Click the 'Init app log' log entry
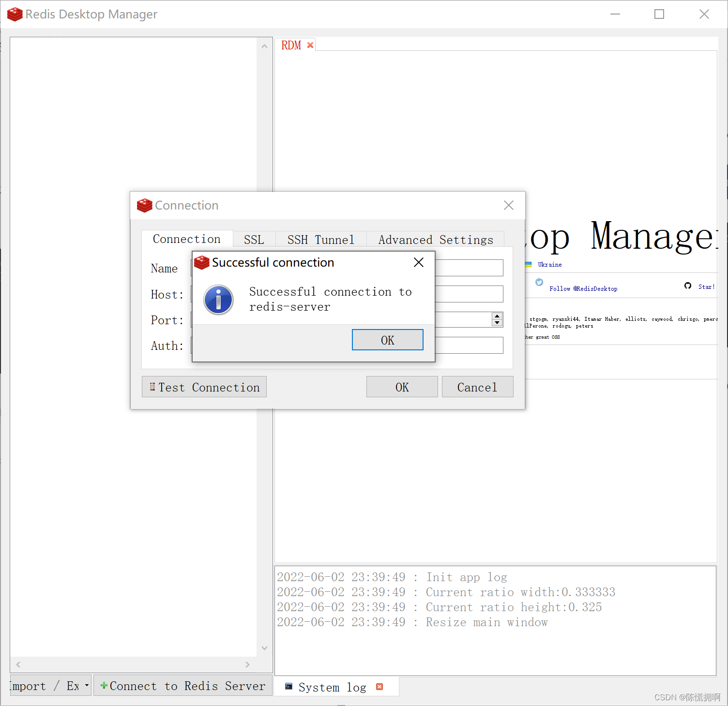 click(392, 577)
